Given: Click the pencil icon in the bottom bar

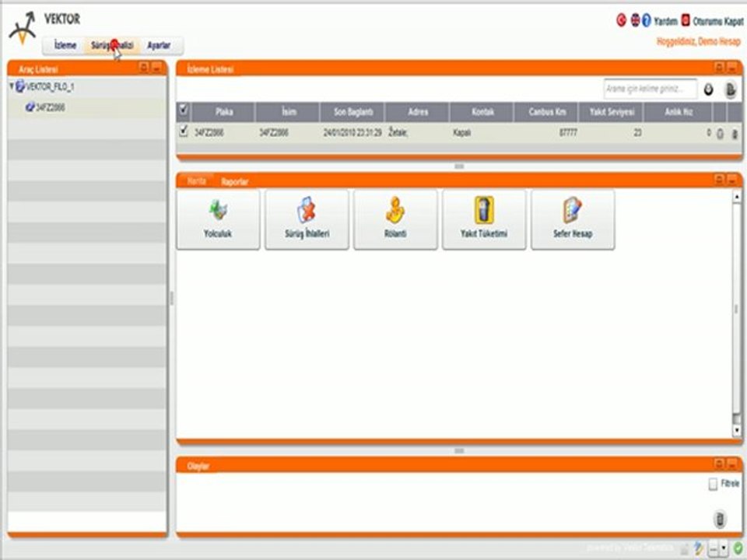Looking at the screenshot, I should tap(699, 548).
